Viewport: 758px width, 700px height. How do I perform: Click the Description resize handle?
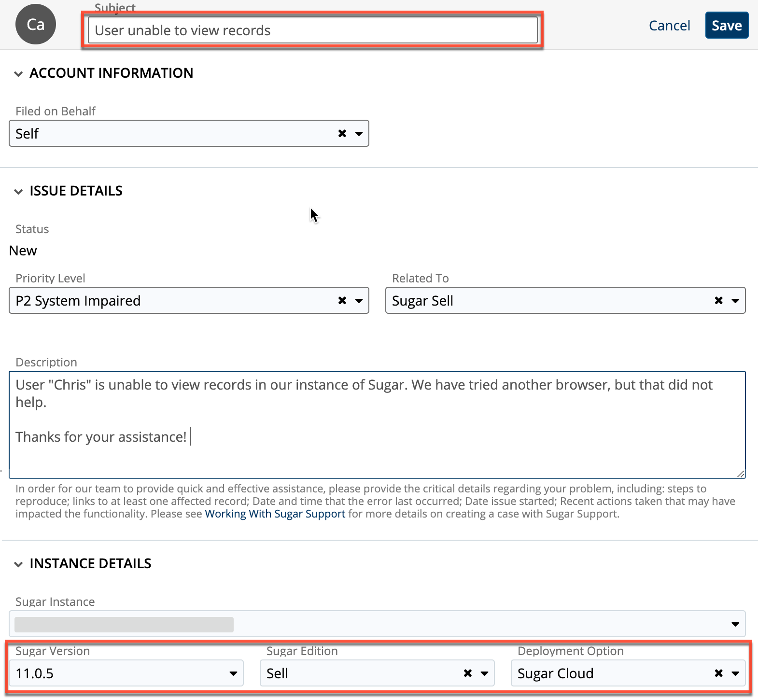[741, 474]
